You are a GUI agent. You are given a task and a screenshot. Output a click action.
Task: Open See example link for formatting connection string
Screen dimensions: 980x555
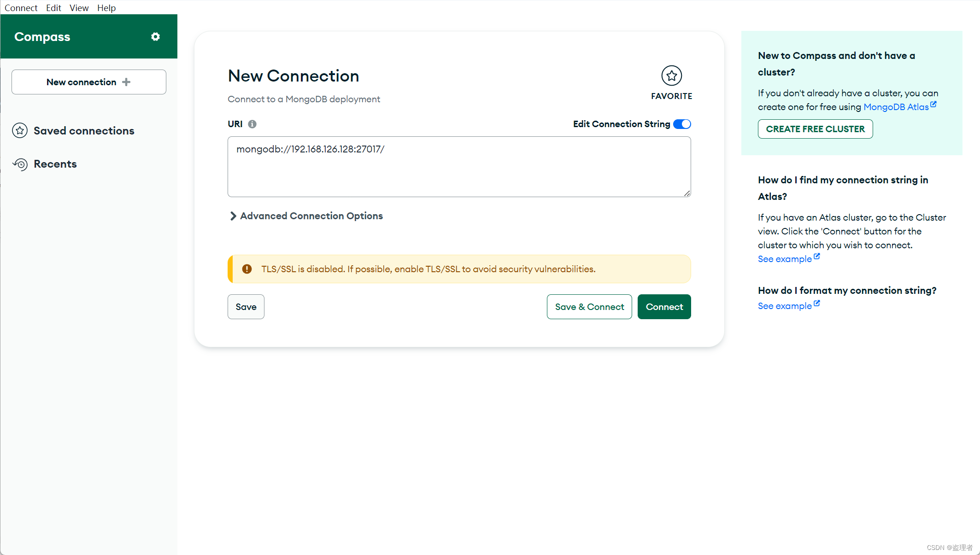click(785, 306)
